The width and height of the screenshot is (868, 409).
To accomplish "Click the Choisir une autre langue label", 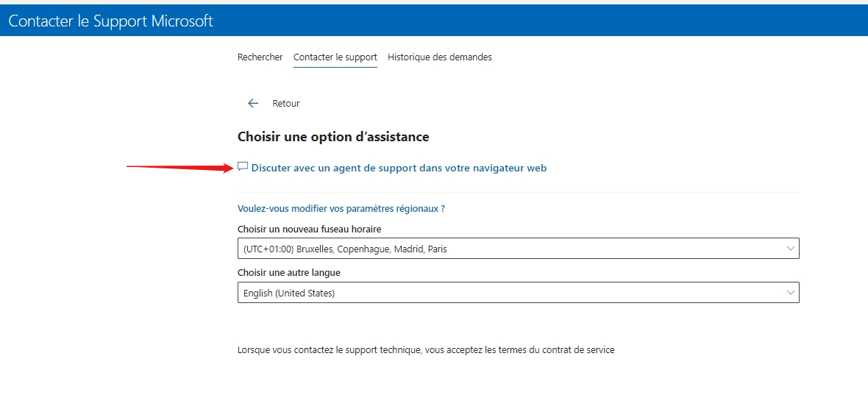I will pyautogui.click(x=289, y=273).
